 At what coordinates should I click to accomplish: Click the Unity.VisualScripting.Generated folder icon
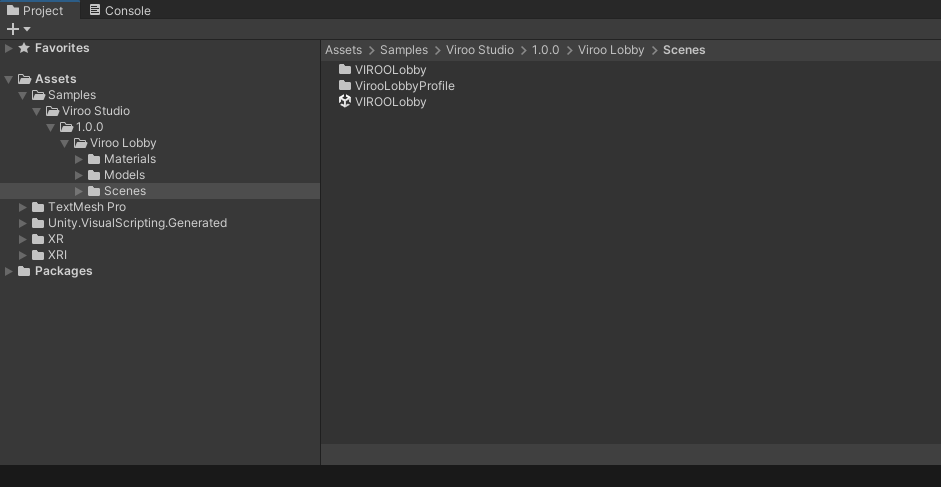pos(38,223)
